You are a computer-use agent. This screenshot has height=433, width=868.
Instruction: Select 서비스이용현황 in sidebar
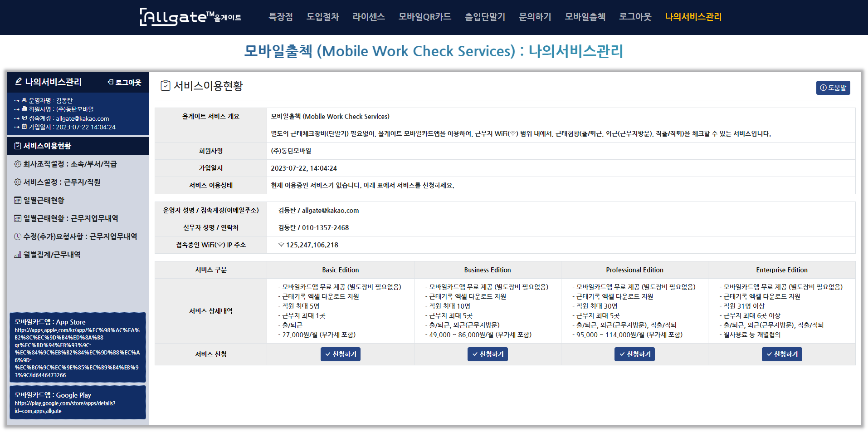tap(78, 146)
